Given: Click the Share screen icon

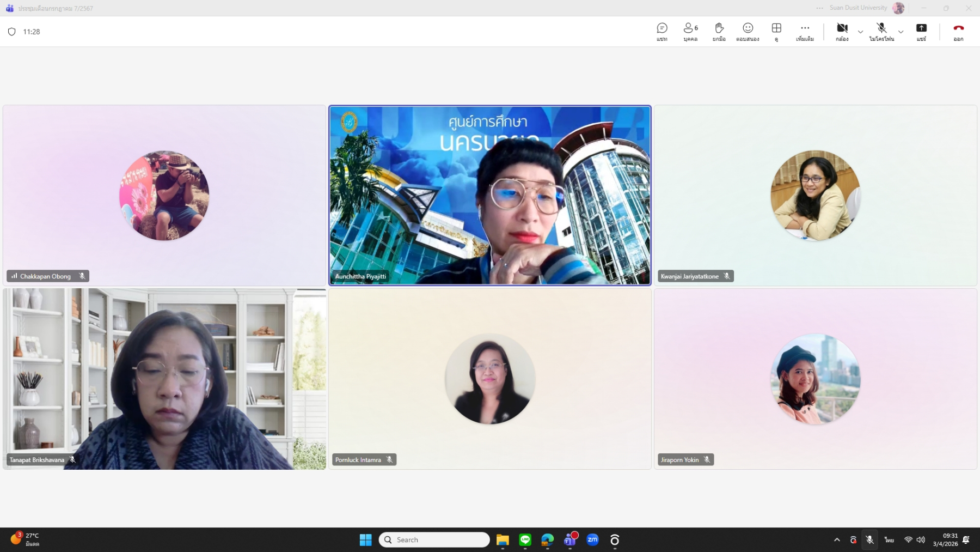Looking at the screenshot, I should [921, 32].
